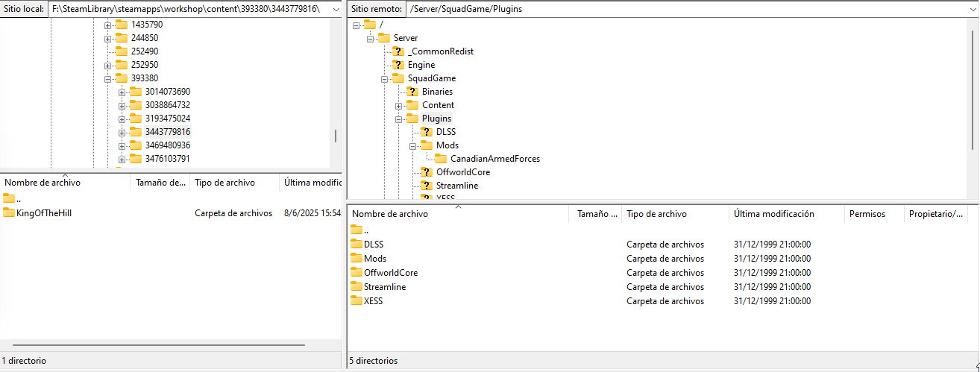Select the 3469480936 folder icon
Image resolution: width=980 pixels, height=372 pixels.
tap(135, 145)
